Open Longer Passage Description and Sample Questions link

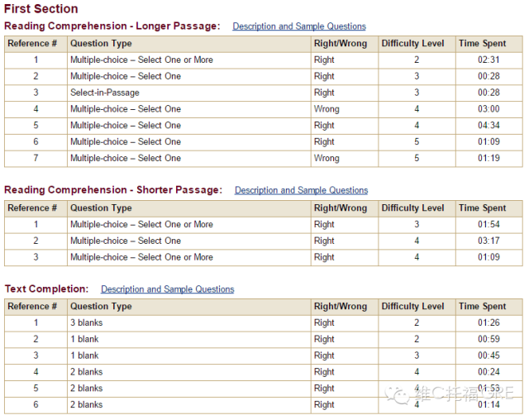pos(299,26)
